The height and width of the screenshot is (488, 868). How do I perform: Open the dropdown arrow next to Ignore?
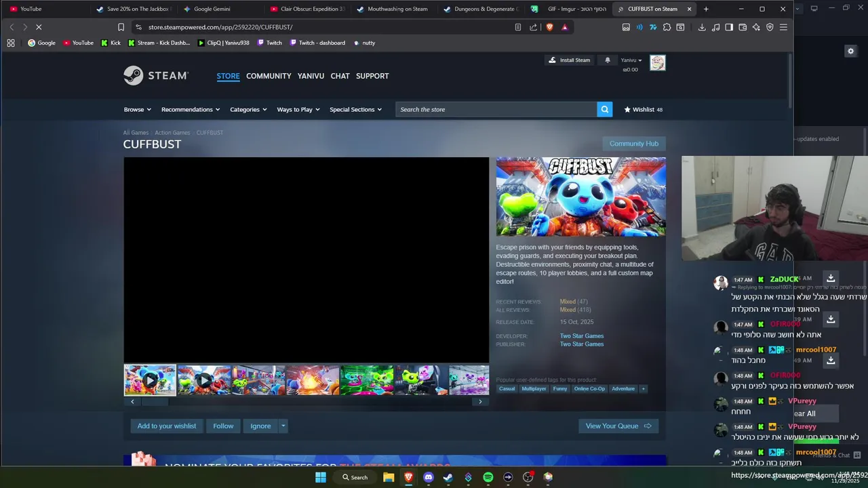tap(283, 426)
